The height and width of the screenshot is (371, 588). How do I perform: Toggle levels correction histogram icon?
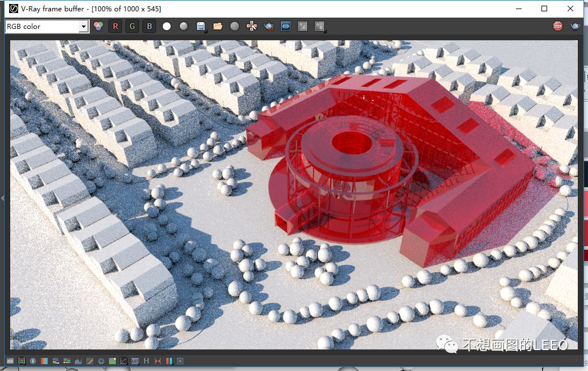tap(78, 361)
